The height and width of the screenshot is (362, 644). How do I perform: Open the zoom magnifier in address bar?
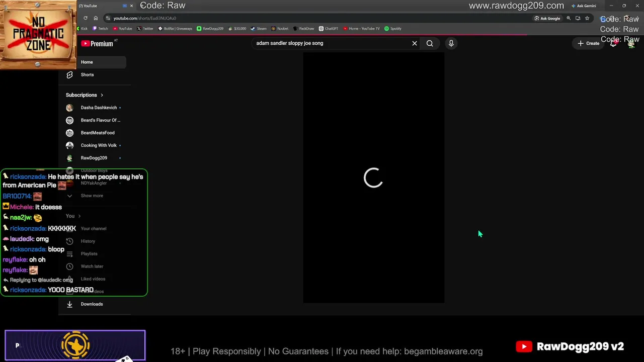[x=569, y=18]
